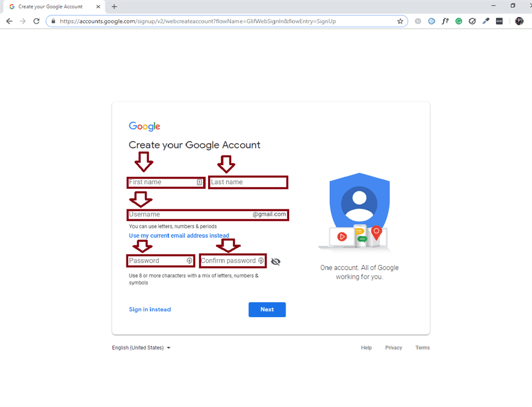Viewport: 532px width, 407px height.
Task: Click the back navigation arrow
Action: 9,21
